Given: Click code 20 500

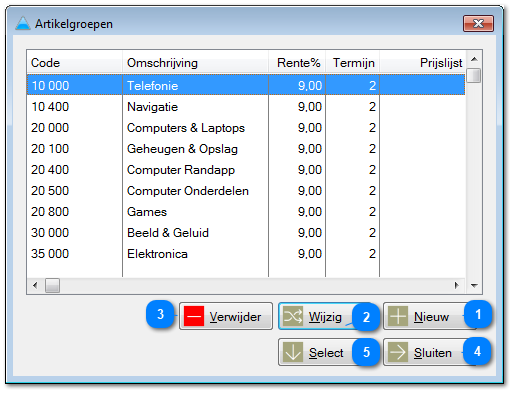Looking at the screenshot, I should pos(50,191).
